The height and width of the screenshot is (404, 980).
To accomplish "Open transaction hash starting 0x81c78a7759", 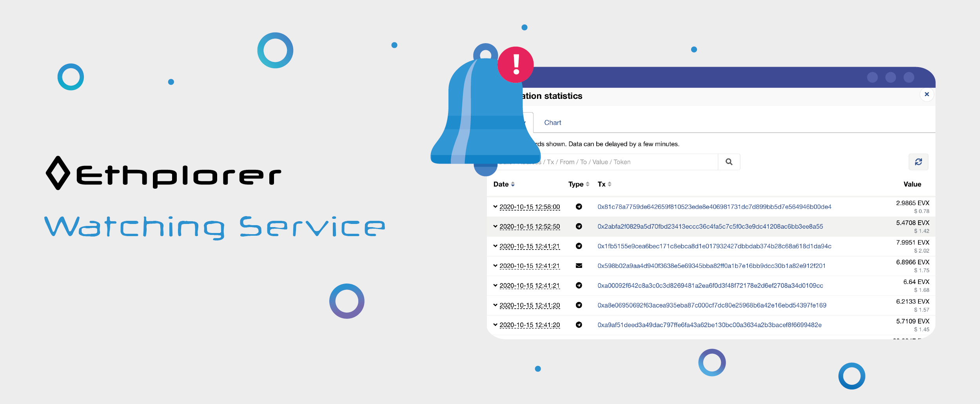I will click(714, 207).
